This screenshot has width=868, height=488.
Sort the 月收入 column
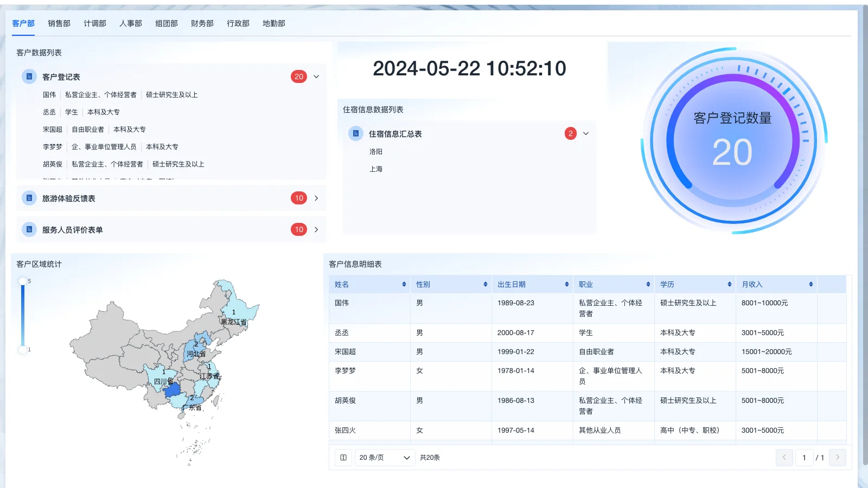810,284
